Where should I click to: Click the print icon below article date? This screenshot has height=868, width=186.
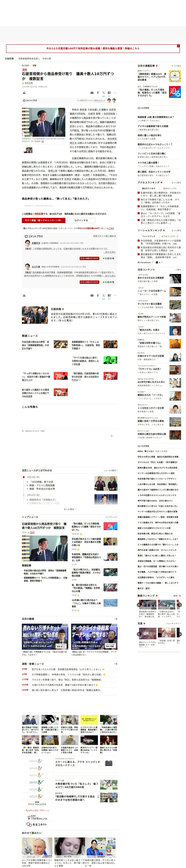(x=24, y=93)
